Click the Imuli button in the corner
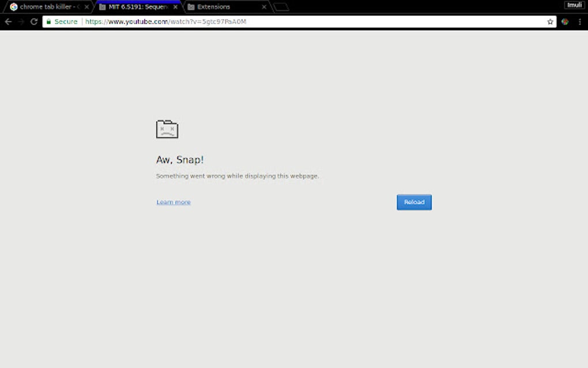Image resolution: width=588 pixels, height=368 pixels. (574, 5)
